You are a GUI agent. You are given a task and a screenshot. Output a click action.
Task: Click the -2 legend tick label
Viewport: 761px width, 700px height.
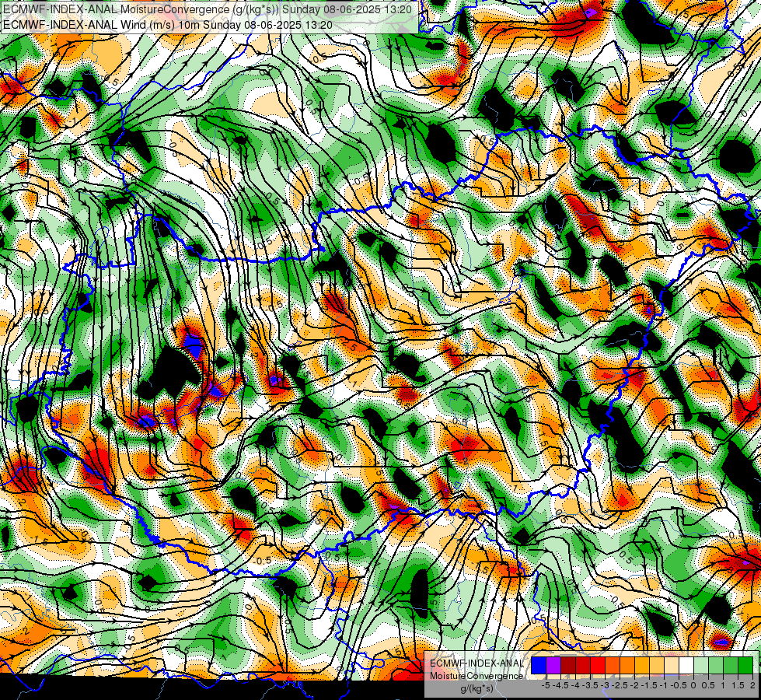coord(634,685)
